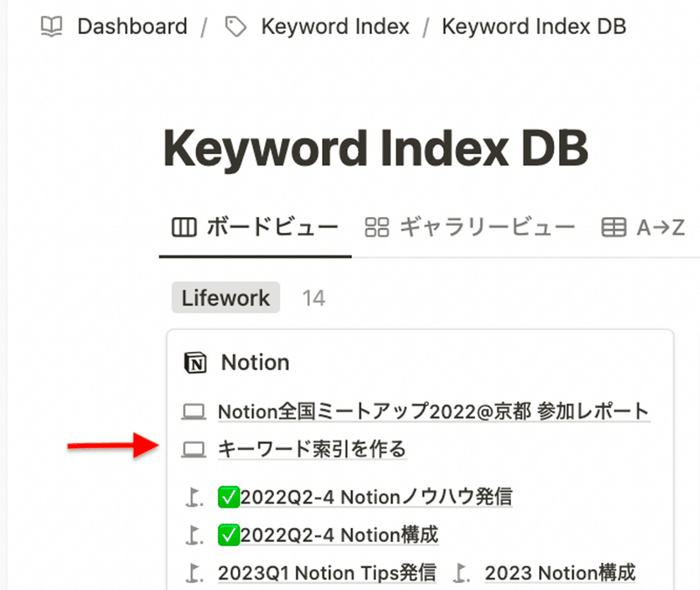The image size is (700, 590).
Task: Click the laptop icon beside キーワード索引を作る
Action: point(193,449)
